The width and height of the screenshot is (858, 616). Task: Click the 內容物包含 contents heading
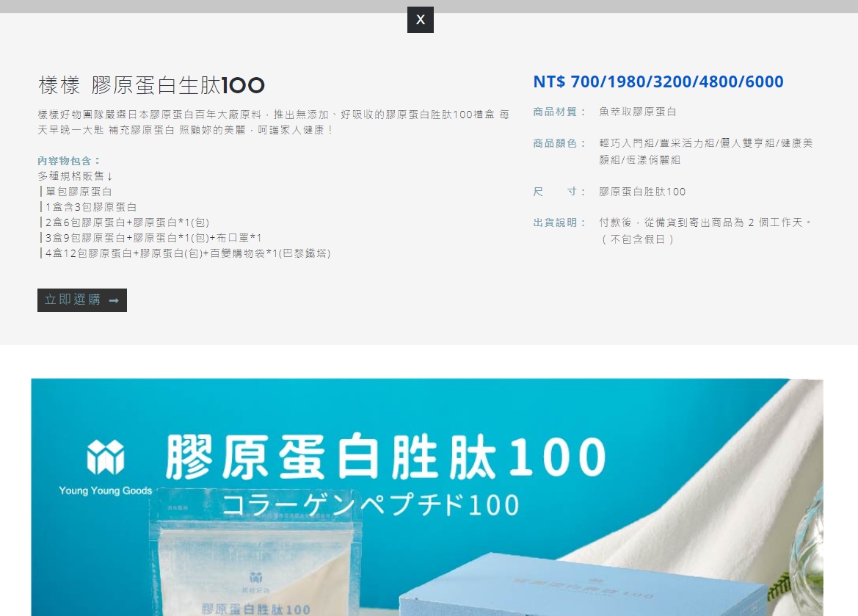(67, 160)
